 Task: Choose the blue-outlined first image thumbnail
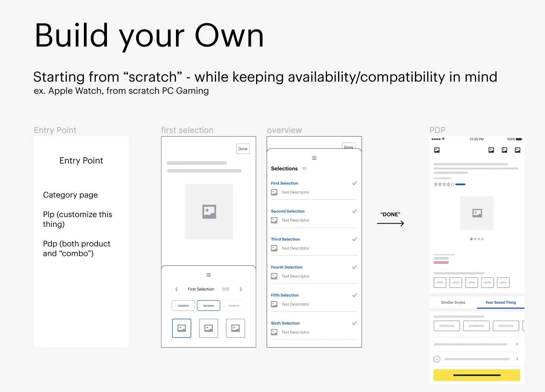click(x=182, y=328)
